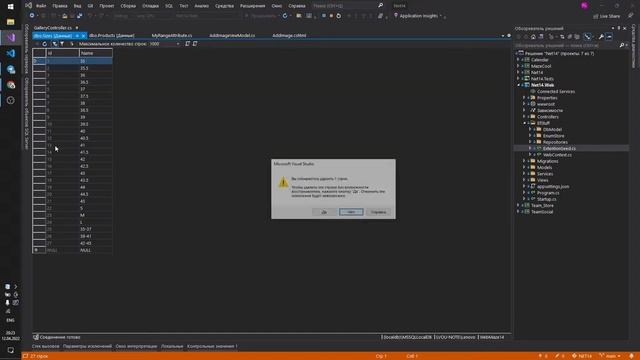
Task: Click the Id column header
Action: pyautogui.click(x=62, y=53)
